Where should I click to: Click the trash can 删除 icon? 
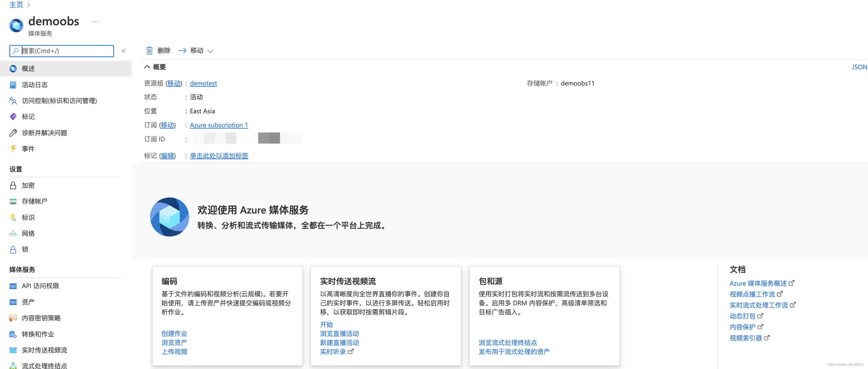(x=149, y=51)
